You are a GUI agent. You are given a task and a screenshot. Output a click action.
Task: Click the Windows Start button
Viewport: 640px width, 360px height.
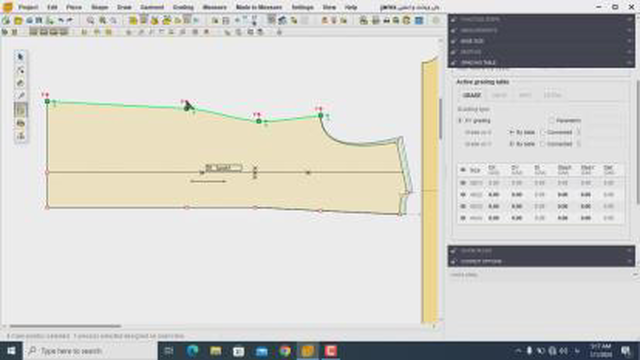pyautogui.click(x=11, y=351)
